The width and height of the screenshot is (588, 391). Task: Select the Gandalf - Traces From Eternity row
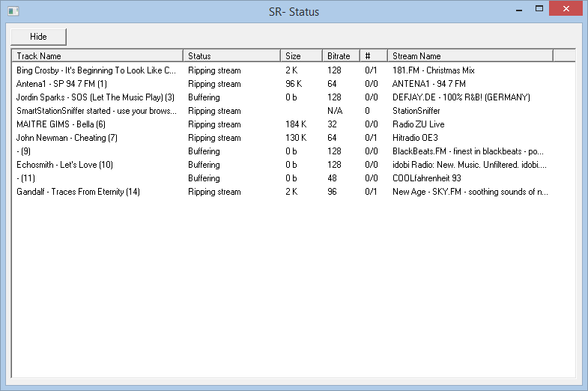[294, 192]
